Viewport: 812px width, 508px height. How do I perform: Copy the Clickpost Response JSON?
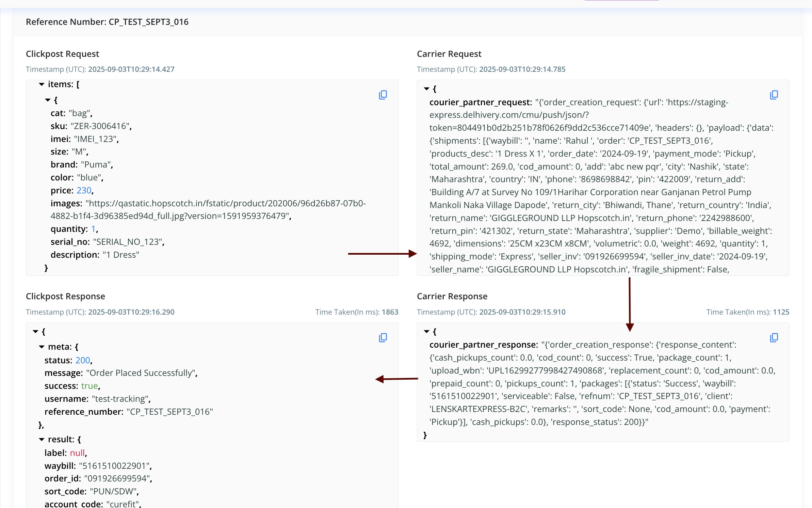click(383, 338)
